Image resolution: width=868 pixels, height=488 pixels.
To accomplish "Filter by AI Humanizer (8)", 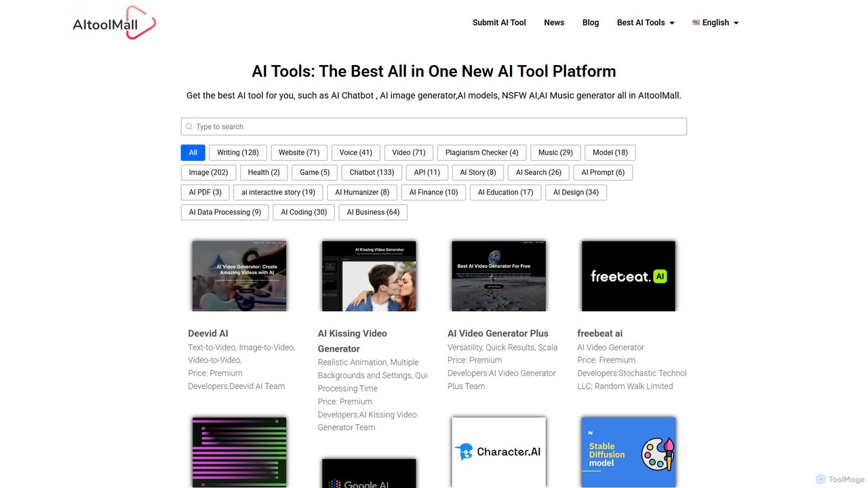I will [362, 192].
